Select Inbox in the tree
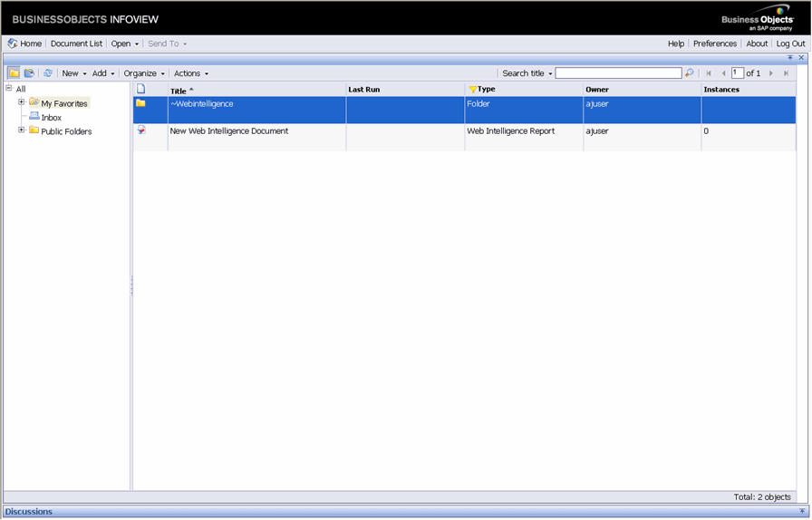The height and width of the screenshot is (520, 812). (x=52, y=118)
